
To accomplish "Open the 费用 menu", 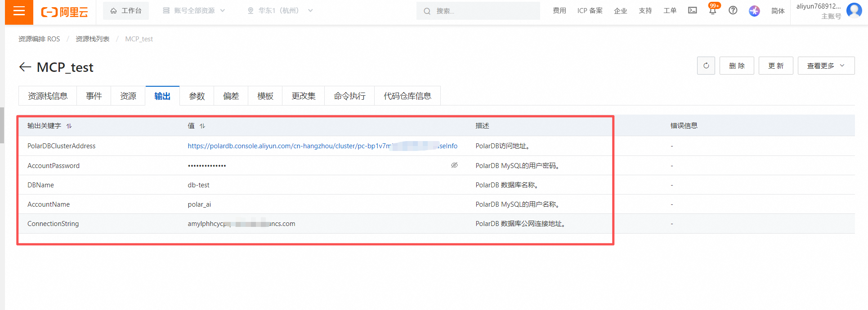I will coord(559,11).
